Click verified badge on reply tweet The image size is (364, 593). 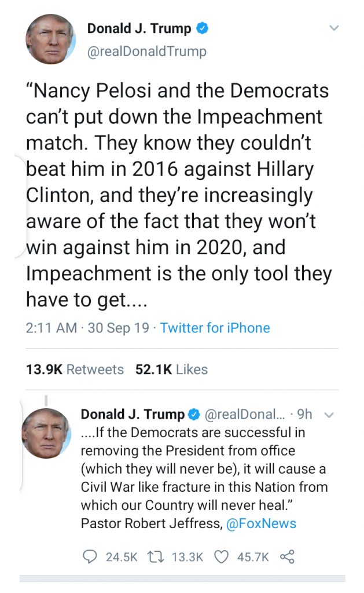coord(194,415)
